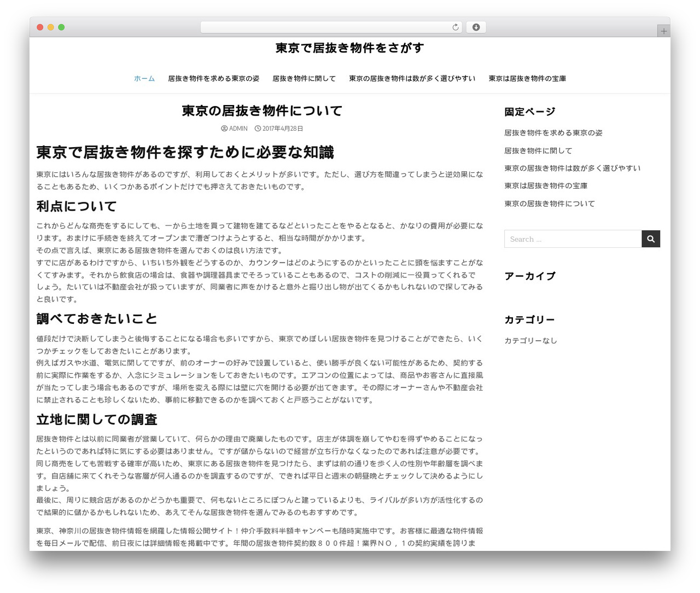Open sidebar link 居抜き物件に関して
Screen dimensions: 700x593
coord(538,150)
